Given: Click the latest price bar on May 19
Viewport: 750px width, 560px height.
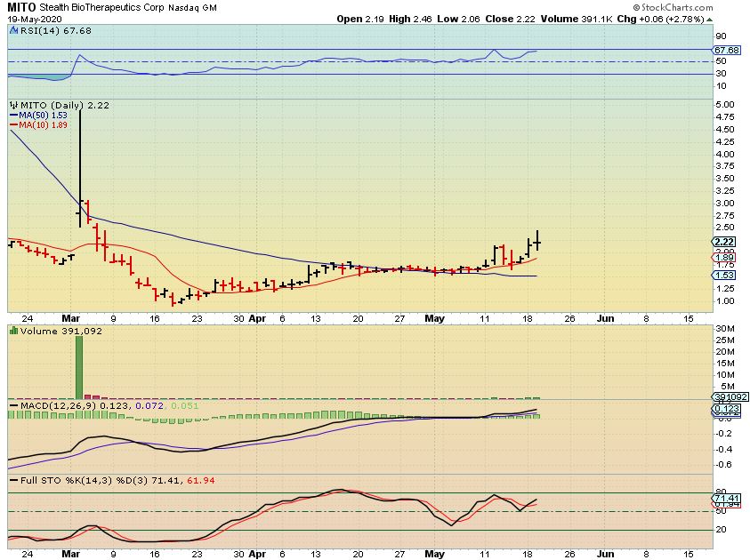Looking at the screenshot, I should click(x=537, y=240).
